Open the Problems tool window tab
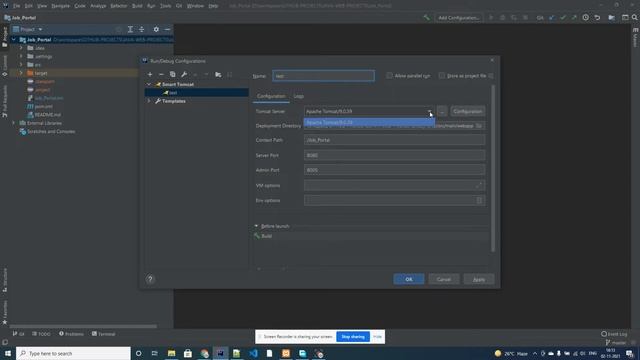Screen dimensions: 640x360 [x=71, y=334]
